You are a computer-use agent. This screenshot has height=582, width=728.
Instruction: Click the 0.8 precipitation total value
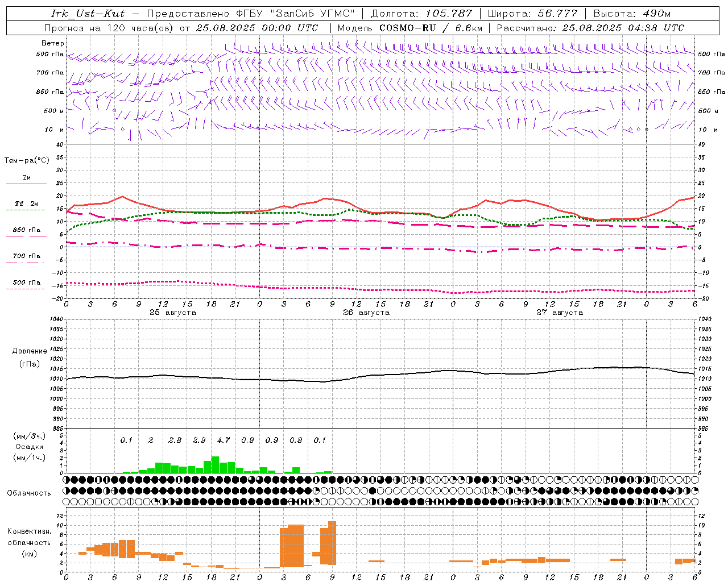tap(296, 440)
